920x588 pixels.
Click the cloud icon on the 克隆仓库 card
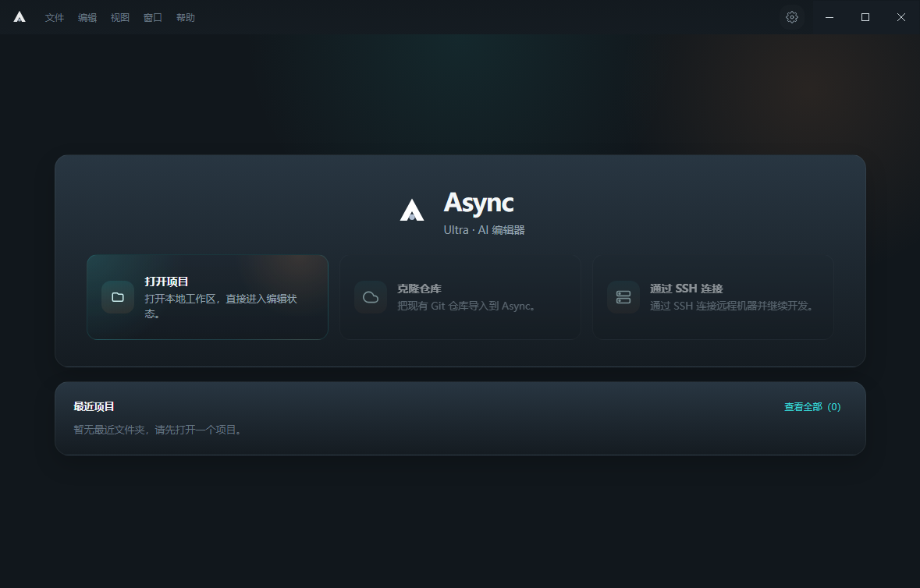coord(370,297)
